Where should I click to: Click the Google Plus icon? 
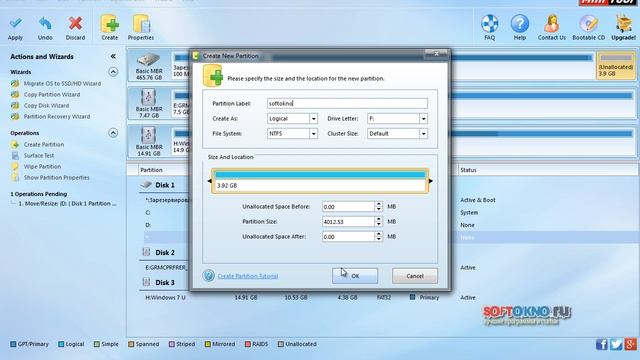click(631, 344)
